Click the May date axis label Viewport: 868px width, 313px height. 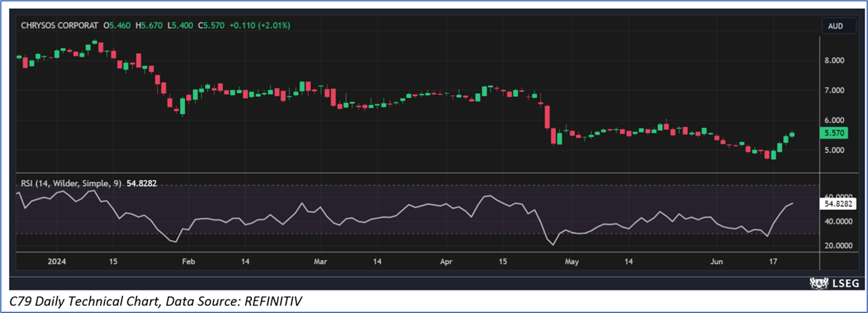pyautogui.click(x=572, y=262)
